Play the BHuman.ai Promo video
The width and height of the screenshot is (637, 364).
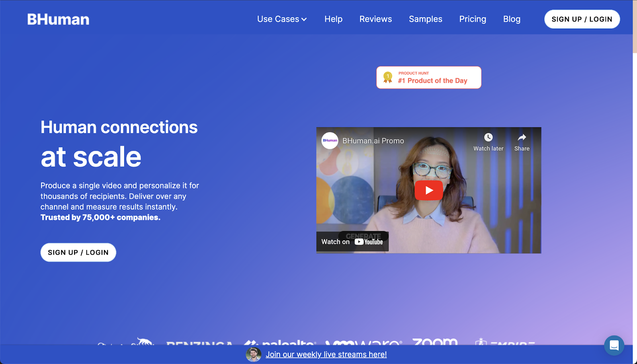pos(429,190)
